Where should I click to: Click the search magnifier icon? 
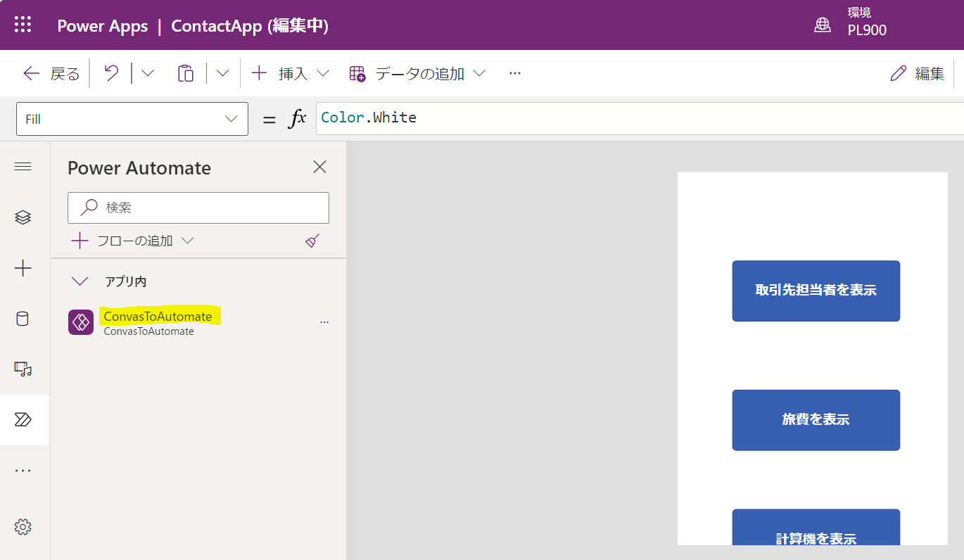point(89,208)
